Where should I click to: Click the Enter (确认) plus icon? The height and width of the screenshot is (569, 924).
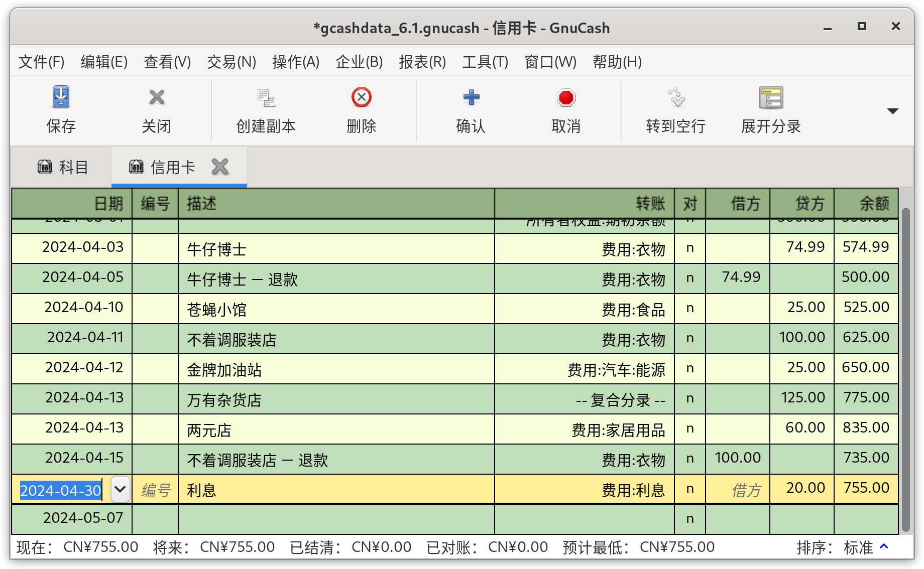(x=471, y=97)
